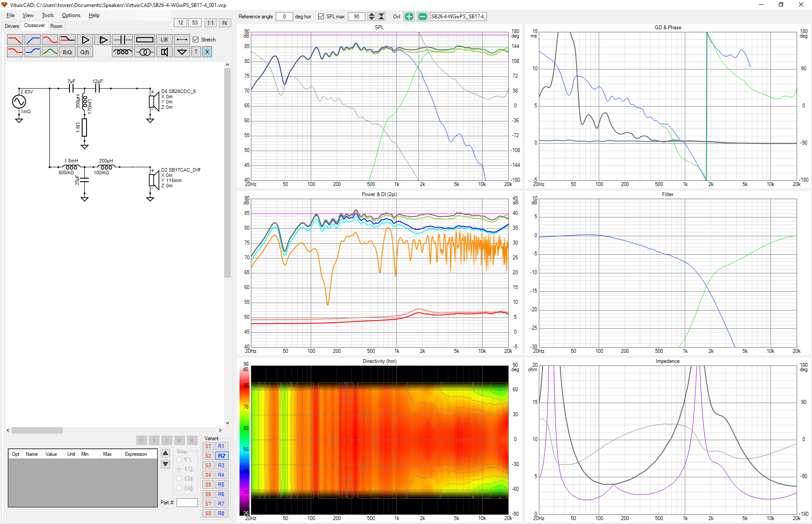Screen dimensions: 812x524
Task: Move selected parameter row up with the up arrow
Action: [166, 453]
